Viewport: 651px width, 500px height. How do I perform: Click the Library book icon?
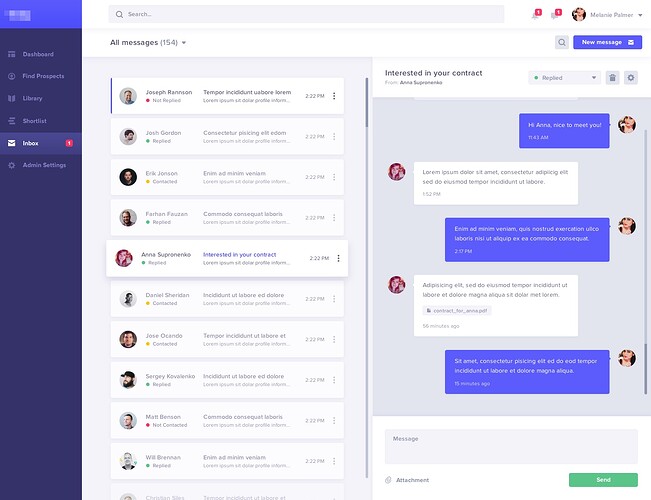click(12, 98)
